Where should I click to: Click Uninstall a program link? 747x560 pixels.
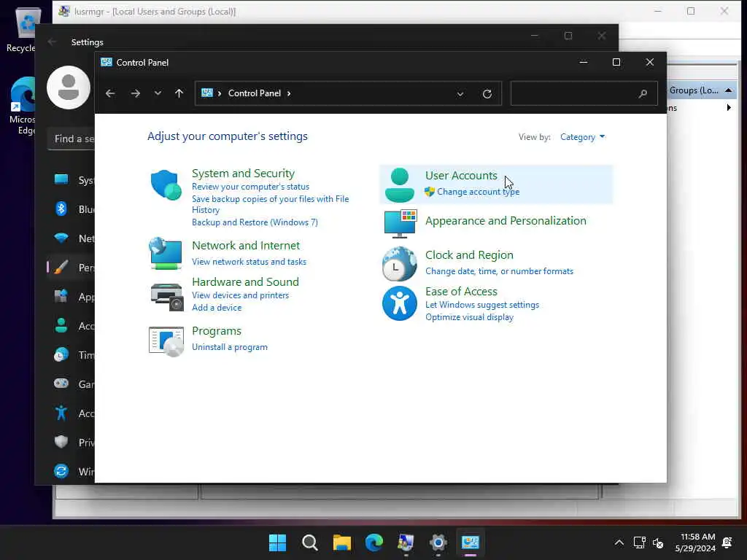[x=230, y=347]
